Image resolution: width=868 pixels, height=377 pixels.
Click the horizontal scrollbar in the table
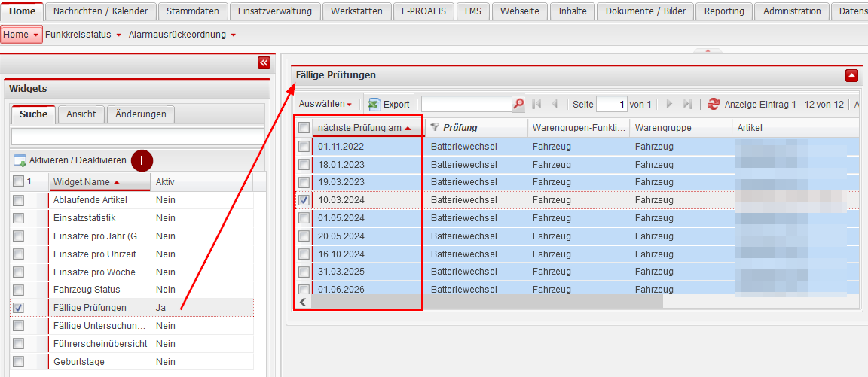click(482, 302)
